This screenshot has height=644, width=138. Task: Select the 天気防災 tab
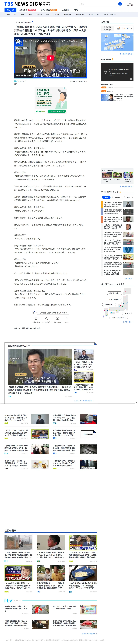click(66, 10)
